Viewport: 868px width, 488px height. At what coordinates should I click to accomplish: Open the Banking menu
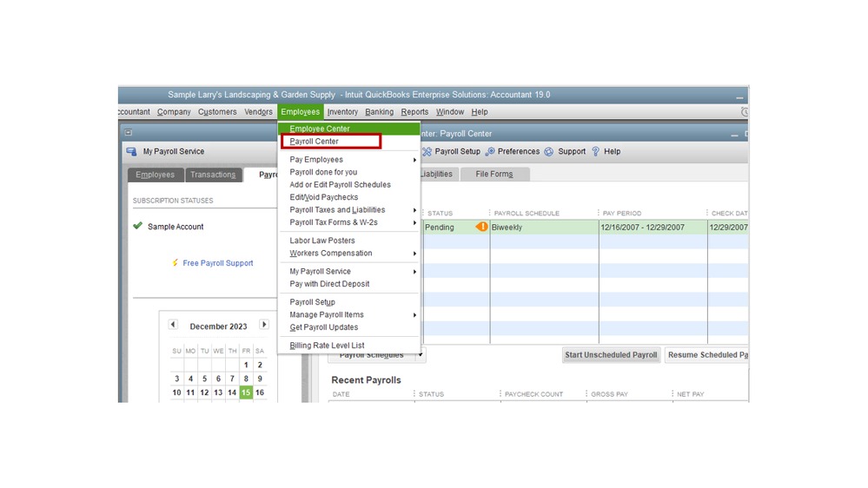pyautogui.click(x=379, y=112)
